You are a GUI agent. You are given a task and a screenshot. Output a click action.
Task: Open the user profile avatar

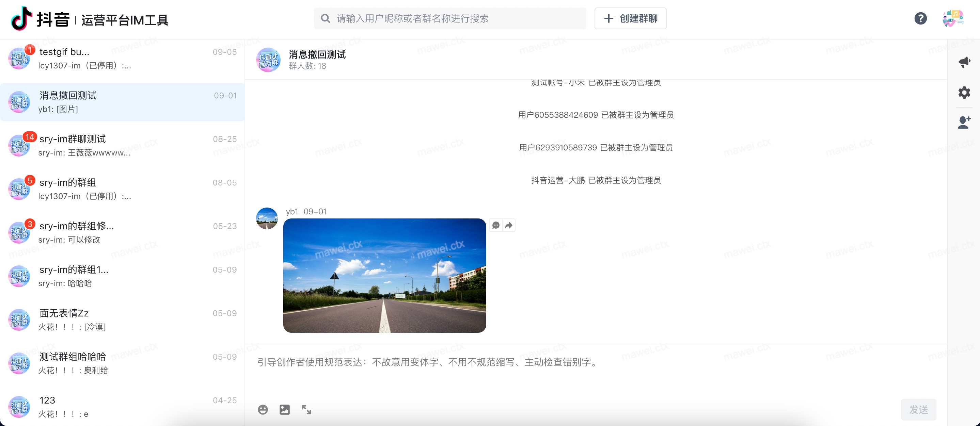tap(953, 18)
